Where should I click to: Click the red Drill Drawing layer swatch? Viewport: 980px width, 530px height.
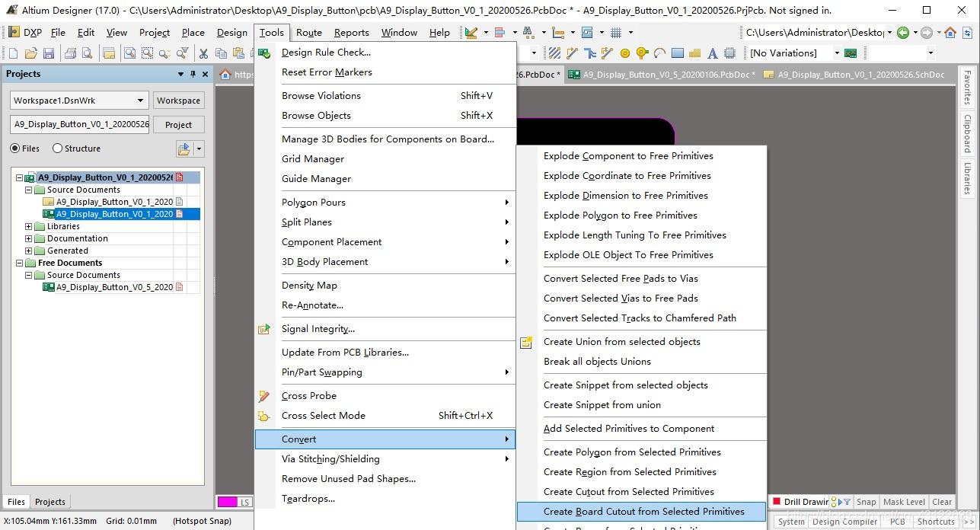click(777, 502)
